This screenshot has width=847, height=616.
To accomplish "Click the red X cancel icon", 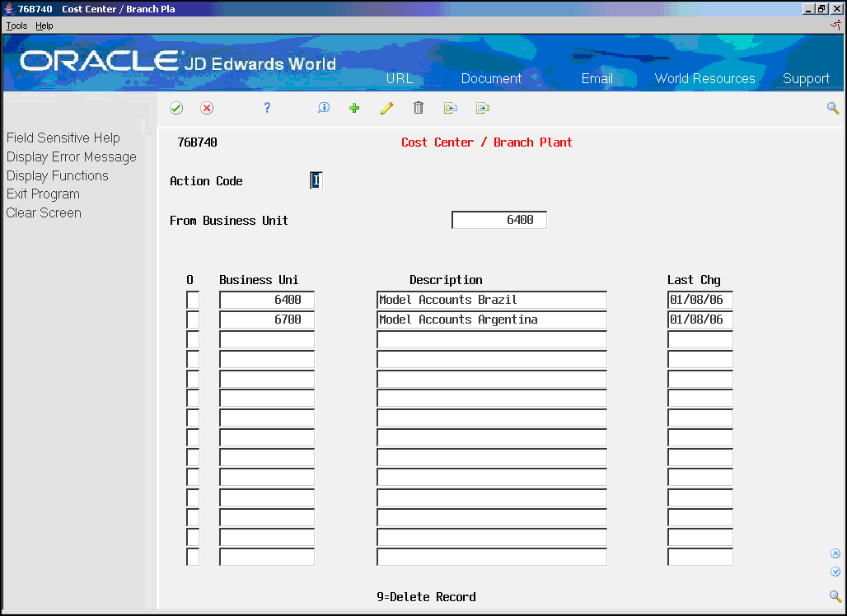I will tap(207, 108).
